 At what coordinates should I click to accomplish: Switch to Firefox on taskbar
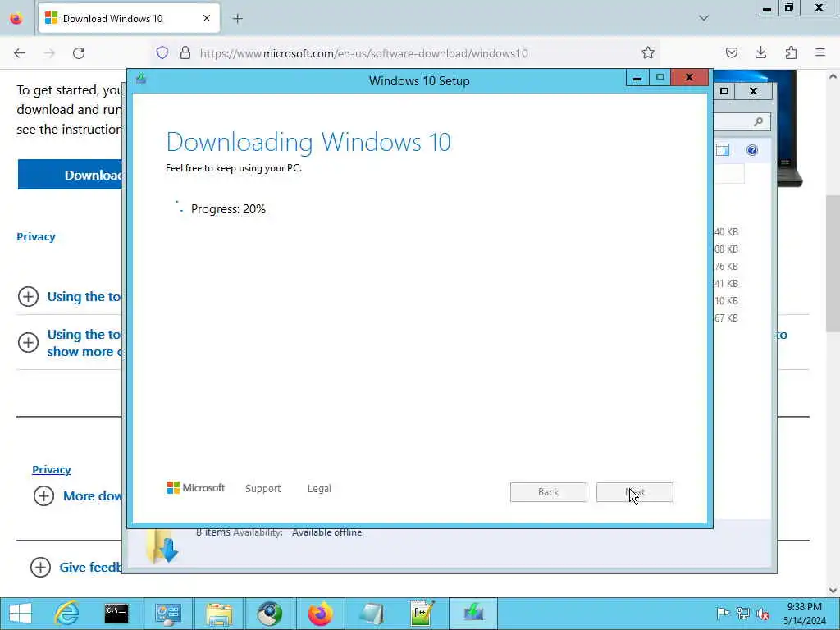(x=321, y=614)
